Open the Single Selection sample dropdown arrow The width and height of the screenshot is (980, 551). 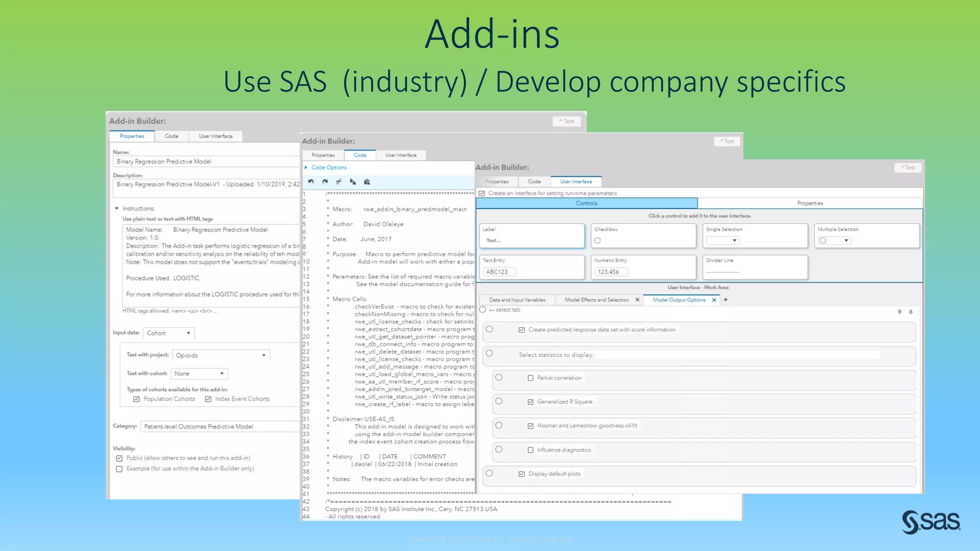click(734, 241)
